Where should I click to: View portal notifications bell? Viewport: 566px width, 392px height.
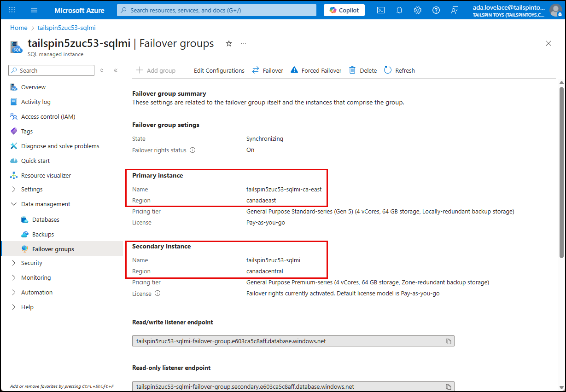[399, 10]
